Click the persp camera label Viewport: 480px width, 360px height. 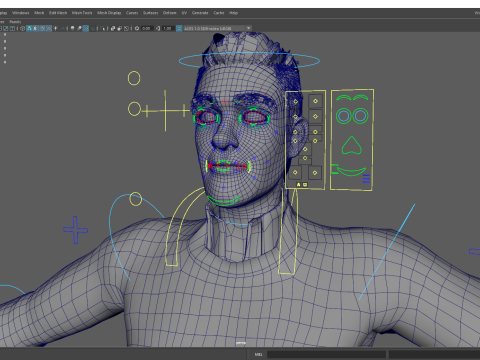tap(241, 343)
